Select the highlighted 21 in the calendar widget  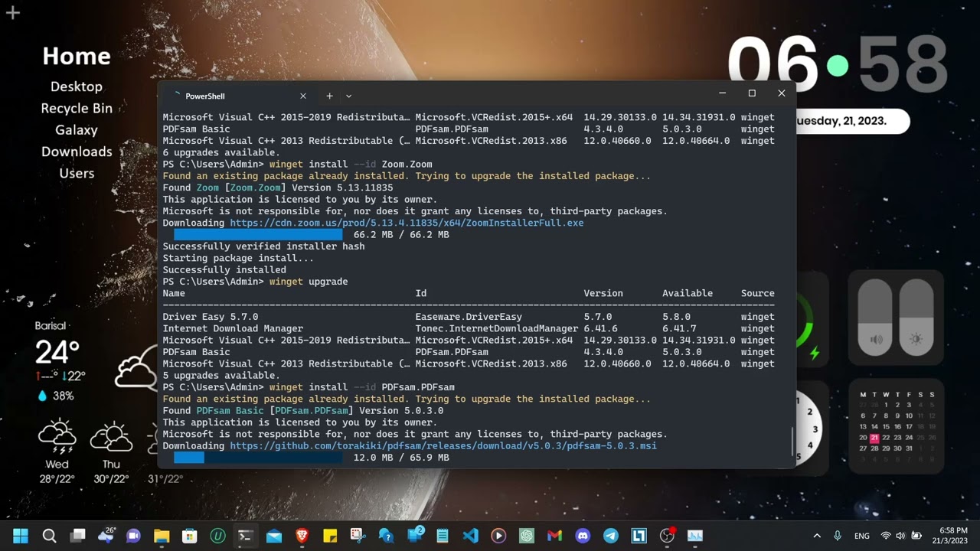[874, 438]
